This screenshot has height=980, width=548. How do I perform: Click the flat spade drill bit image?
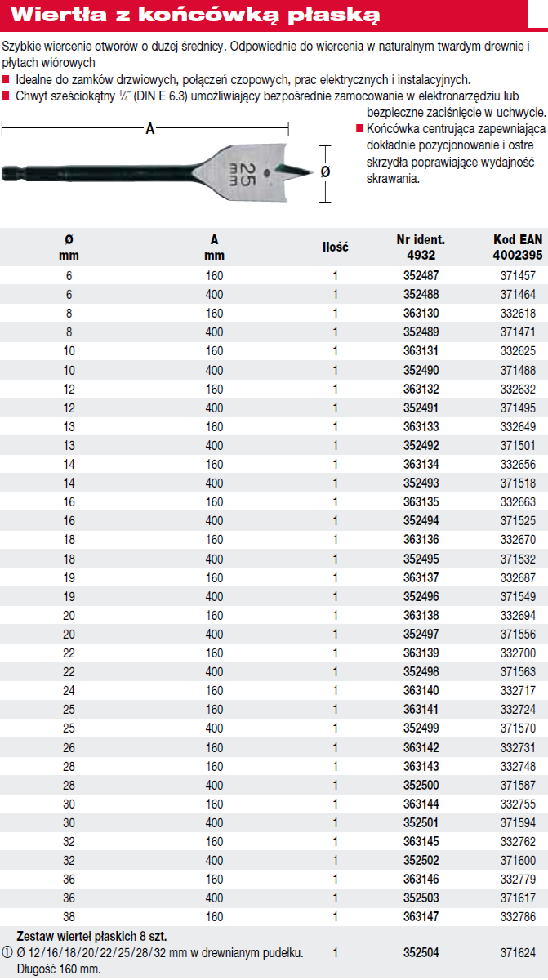coord(155,171)
